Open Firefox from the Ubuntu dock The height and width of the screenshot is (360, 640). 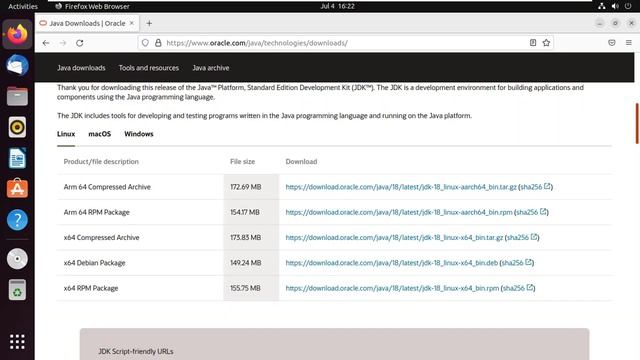point(17,34)
